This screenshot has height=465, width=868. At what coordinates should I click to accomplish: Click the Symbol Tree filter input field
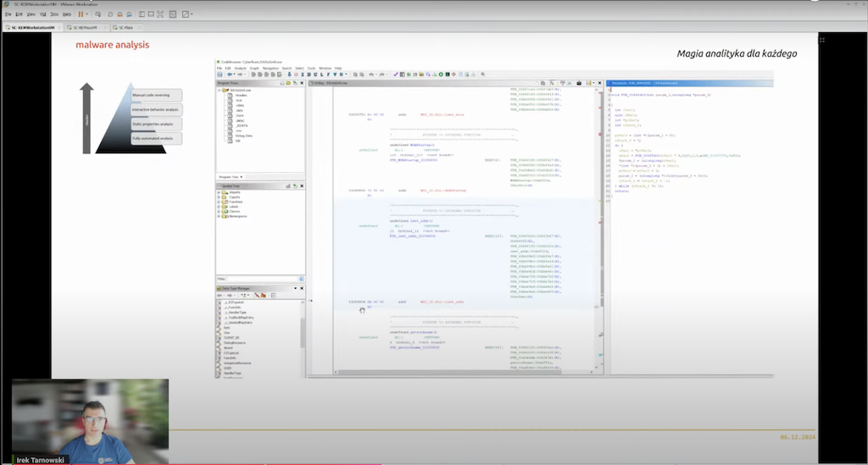262,279
